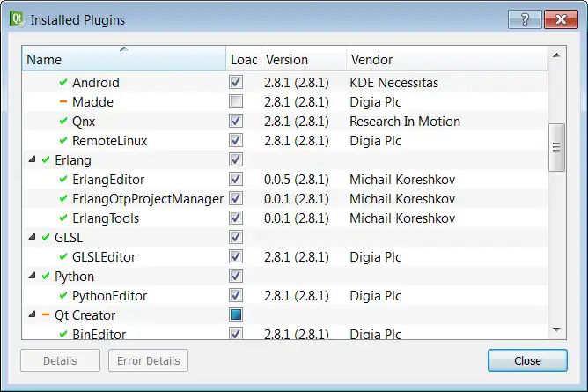Collapse the GLSL plugin group
Image resolution: width=588 pixels, height=392 pixels.
point(33,237)
